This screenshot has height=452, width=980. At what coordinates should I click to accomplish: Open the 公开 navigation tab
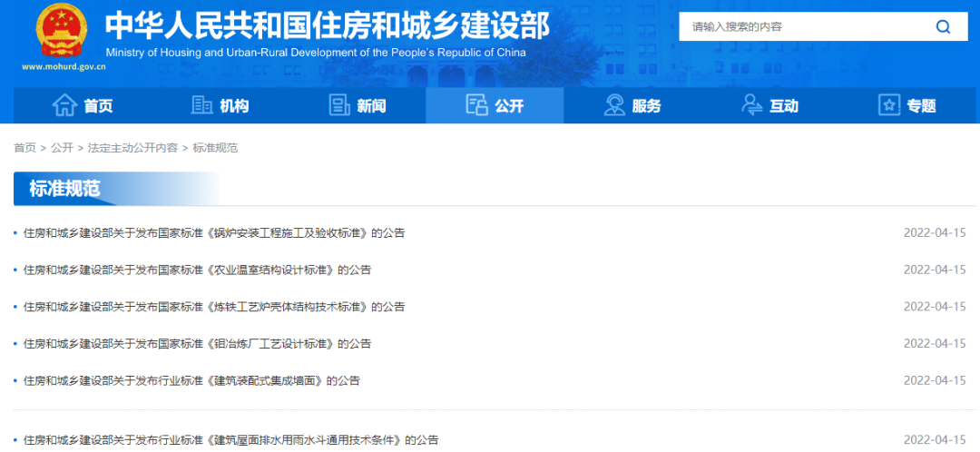point(495,105)
